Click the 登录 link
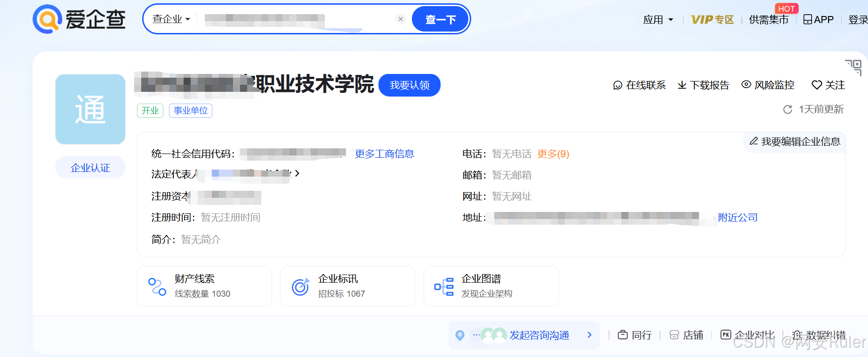The width and height of the screenshot is (868, 357). click(x=858, y=20)
